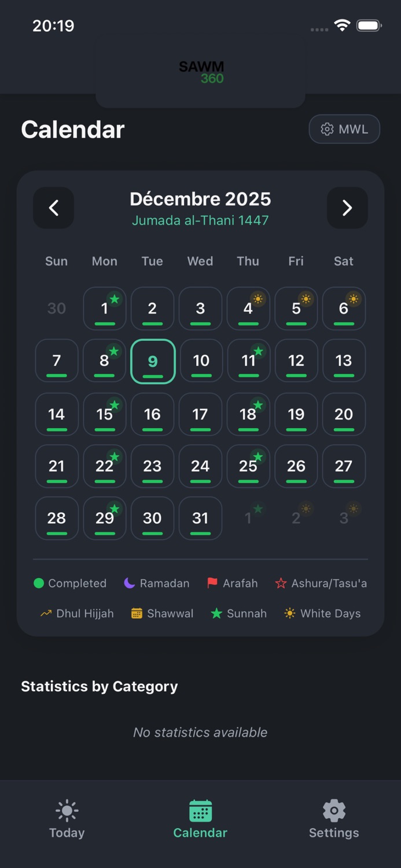The image size is (401, 868).
Task: Select December 16 in calendar
Action: coord(152,414)
